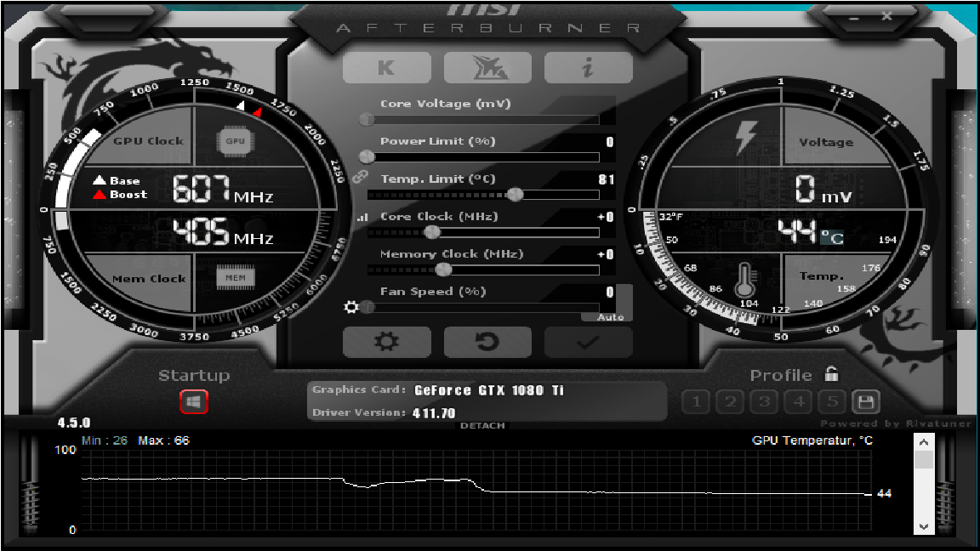Open Afterburner settings with the gear icon
Image resolution: width=980 pixels, height=551 pixels.
pos(387,341)
